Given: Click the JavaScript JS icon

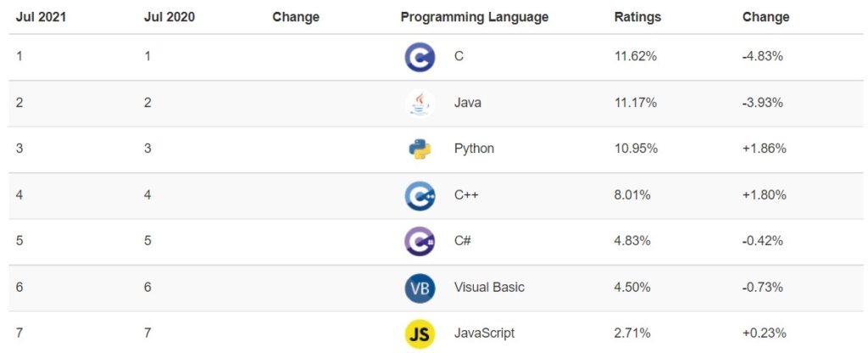Looking at the screenshot, I should [x=420, y=334].
